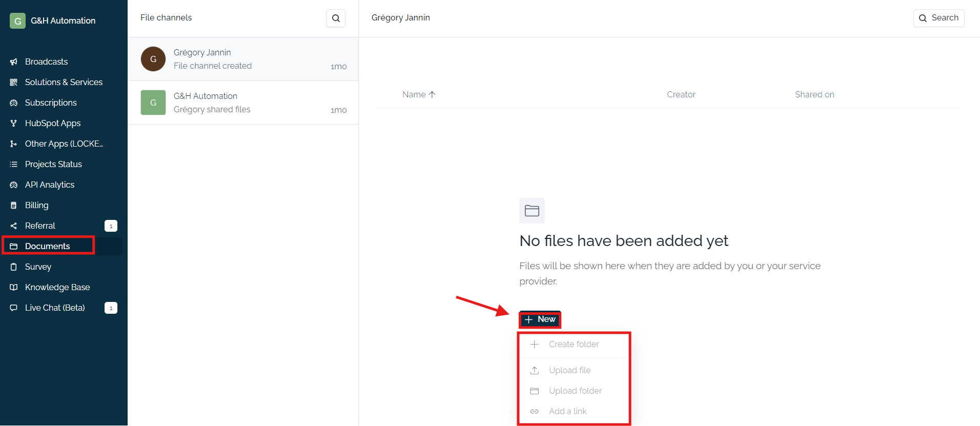Screen dimensions: 980x426
Task: Open the Solutions & Services page
Action: tap(64, 82)
